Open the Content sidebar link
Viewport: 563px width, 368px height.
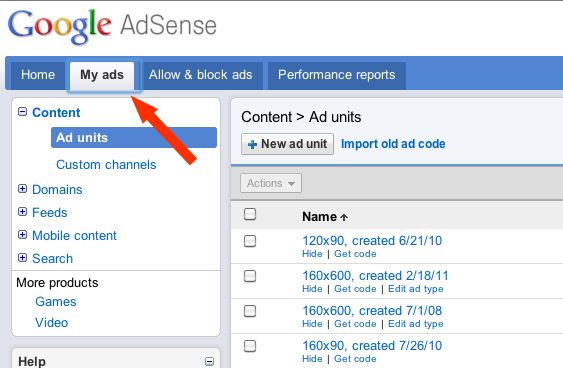point(56,113)
